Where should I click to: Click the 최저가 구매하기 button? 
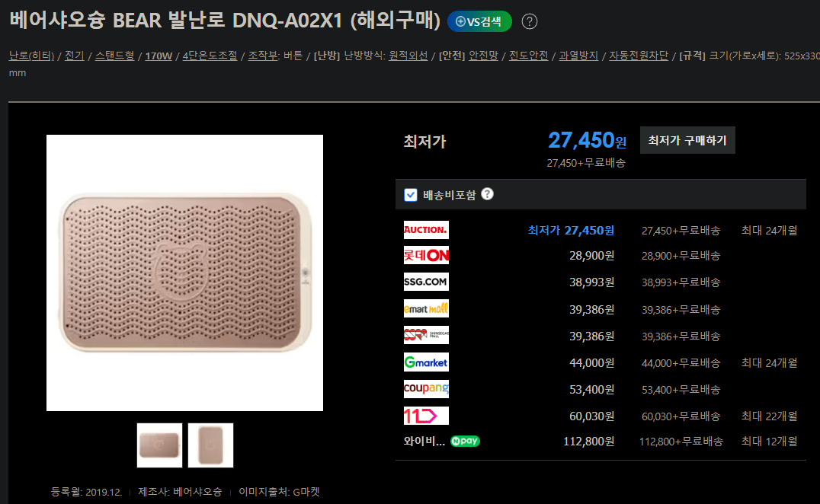687,140
